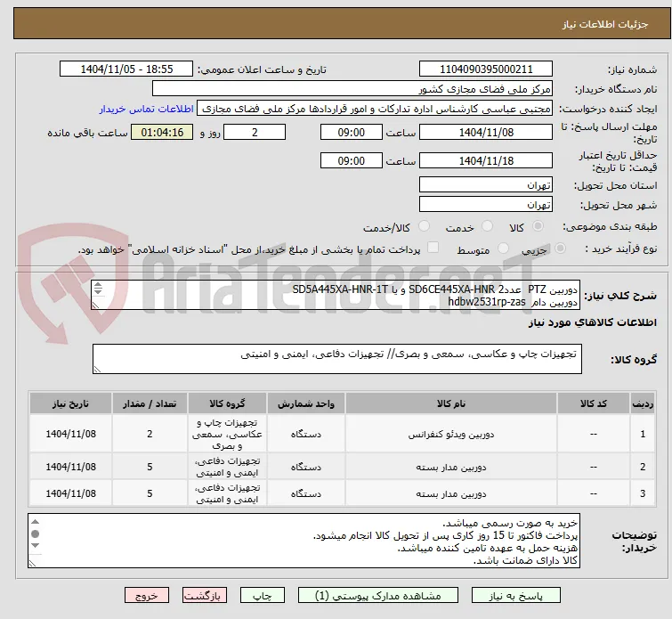Click the چاپ print button
The height and width of the screenshot is (619, 672).
coord(263,596)
